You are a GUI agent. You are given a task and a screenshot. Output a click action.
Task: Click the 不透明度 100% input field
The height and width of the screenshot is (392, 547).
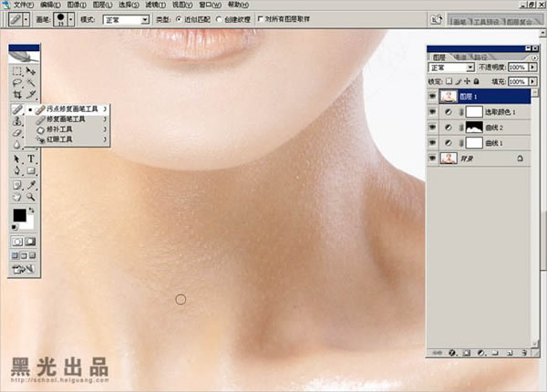[x=518, y=67]
